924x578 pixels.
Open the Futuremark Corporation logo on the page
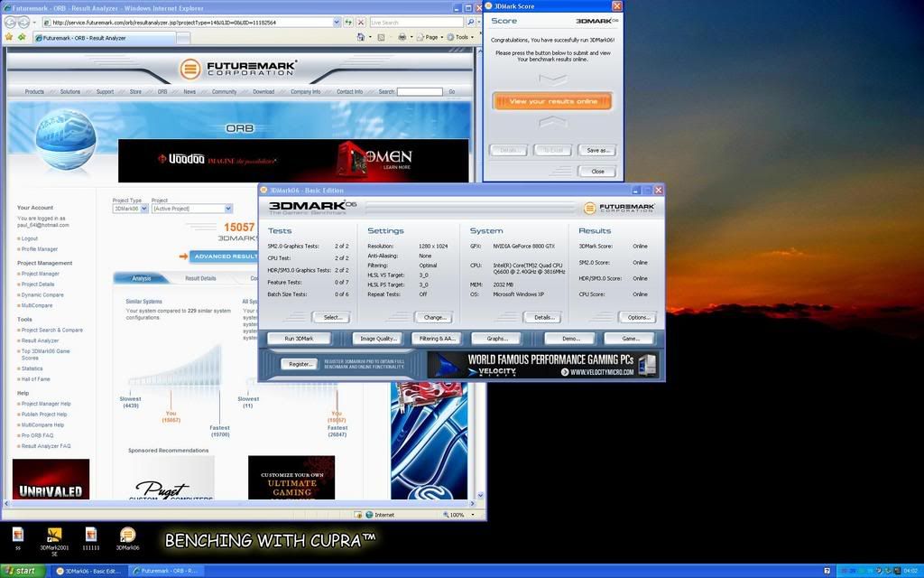[x=238, y=68]
